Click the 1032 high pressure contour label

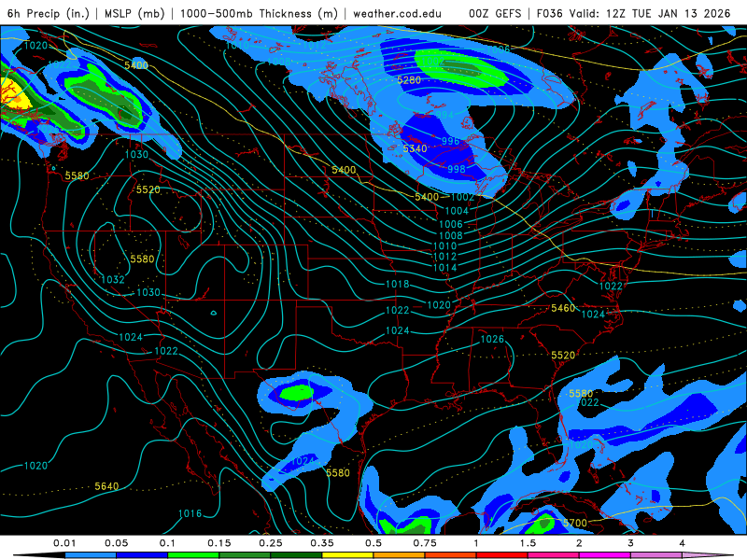click(x=113, y=279)
